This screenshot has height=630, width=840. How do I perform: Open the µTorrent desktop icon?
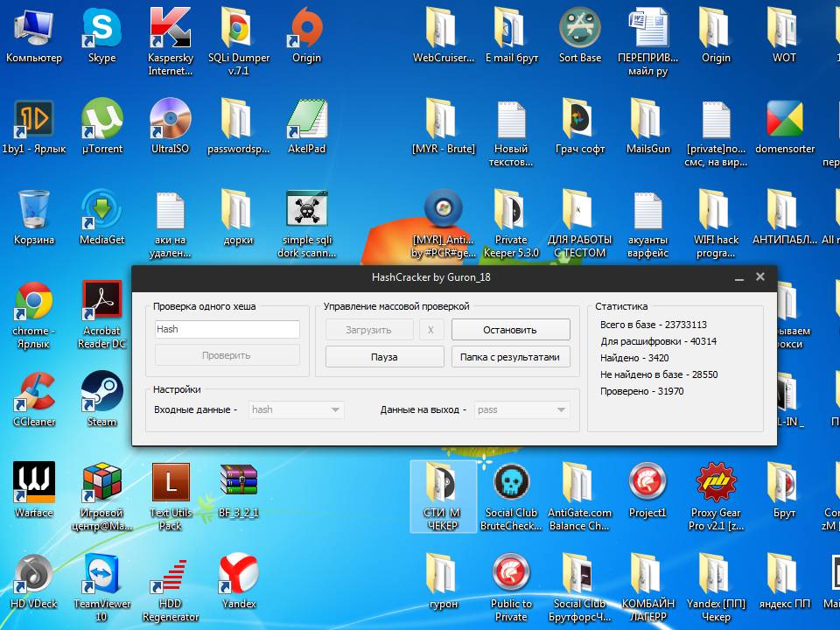101,121
